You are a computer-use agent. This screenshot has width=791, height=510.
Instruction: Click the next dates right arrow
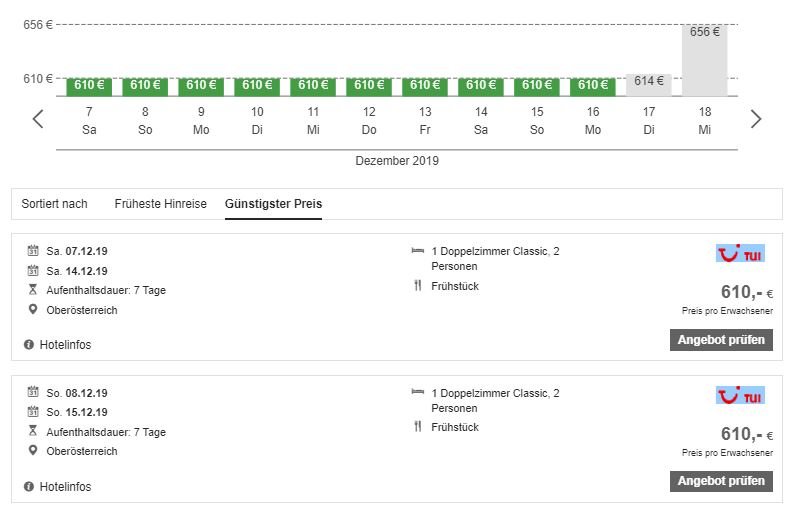(x=755, y=119)
